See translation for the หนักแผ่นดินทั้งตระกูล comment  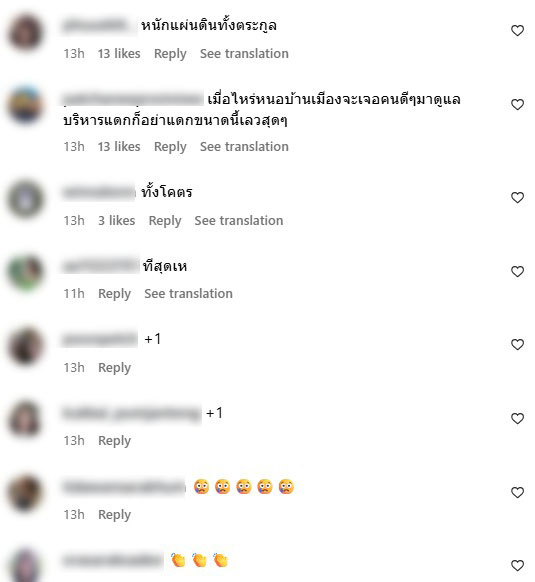[244, 53]
